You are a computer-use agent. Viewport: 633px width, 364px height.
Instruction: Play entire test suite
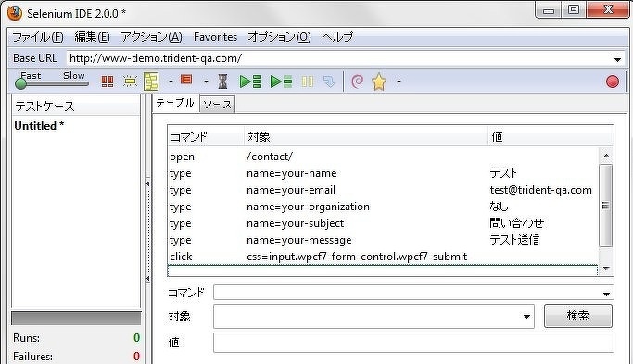click(x=250, y=82)
